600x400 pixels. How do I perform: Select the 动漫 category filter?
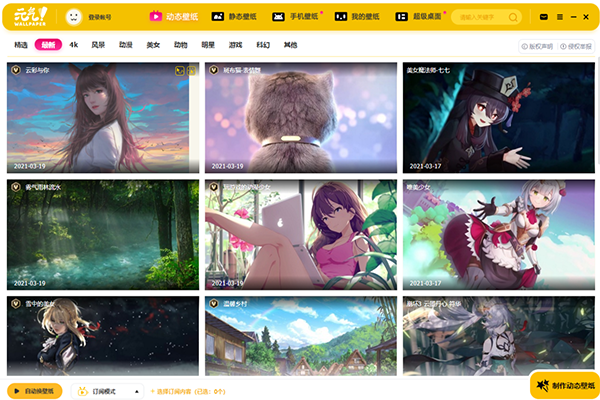(x=126, y=45)
